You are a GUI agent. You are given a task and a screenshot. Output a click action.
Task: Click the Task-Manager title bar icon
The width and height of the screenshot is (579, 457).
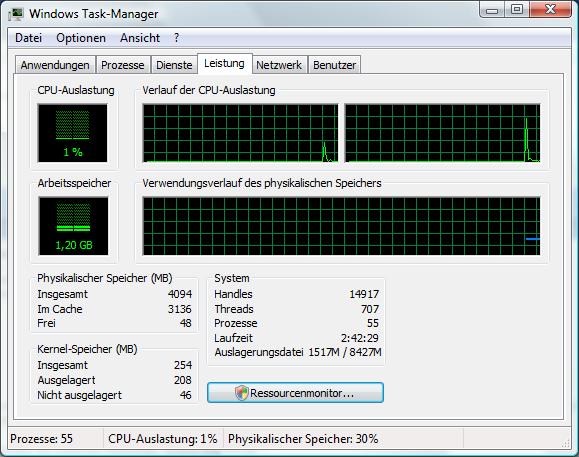[16, 14]
